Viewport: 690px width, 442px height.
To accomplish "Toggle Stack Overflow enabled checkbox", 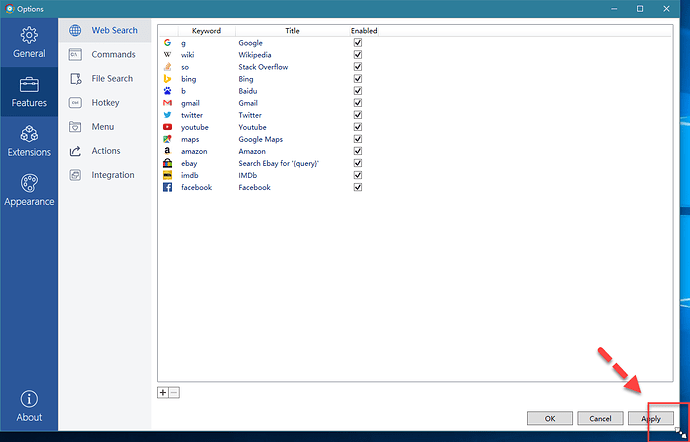I will 358,66.
